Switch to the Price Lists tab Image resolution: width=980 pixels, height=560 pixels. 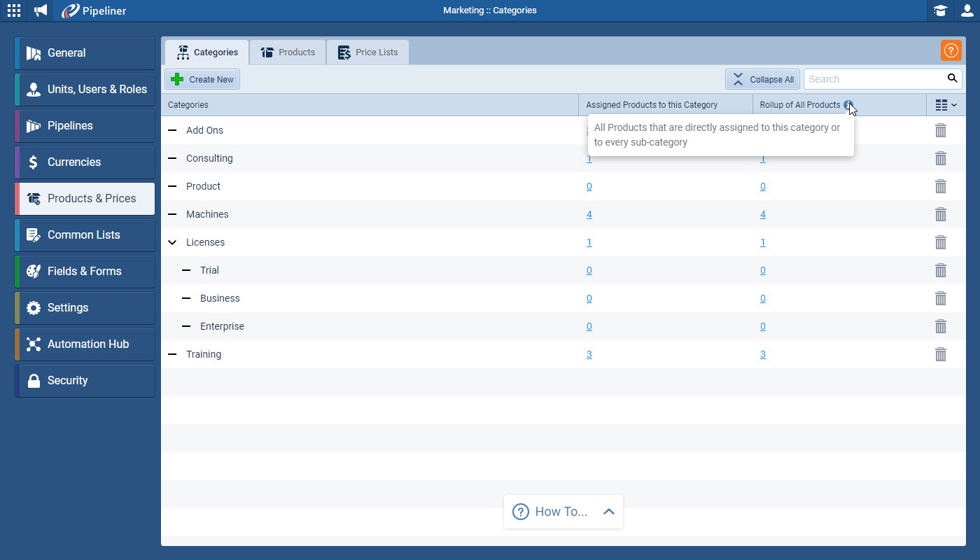tap(367, 52)
